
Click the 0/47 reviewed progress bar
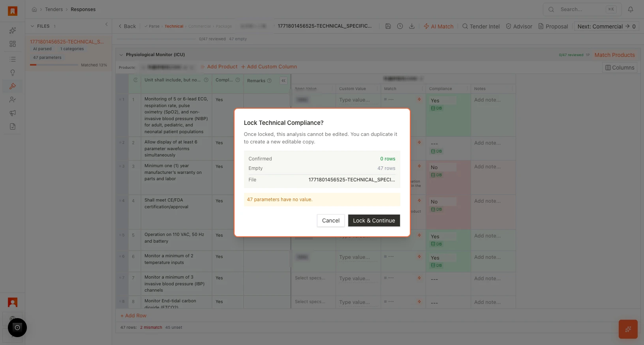click(156, 39)
